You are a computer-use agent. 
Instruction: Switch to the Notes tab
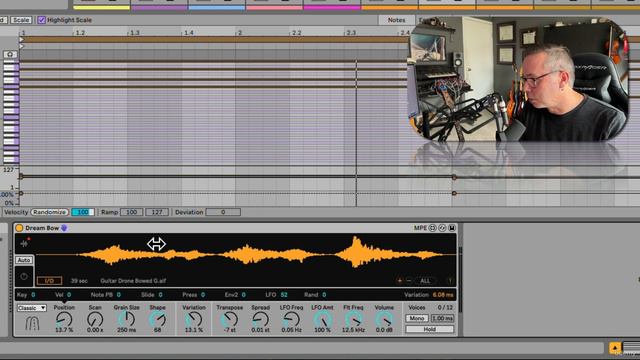pos(396,20)
